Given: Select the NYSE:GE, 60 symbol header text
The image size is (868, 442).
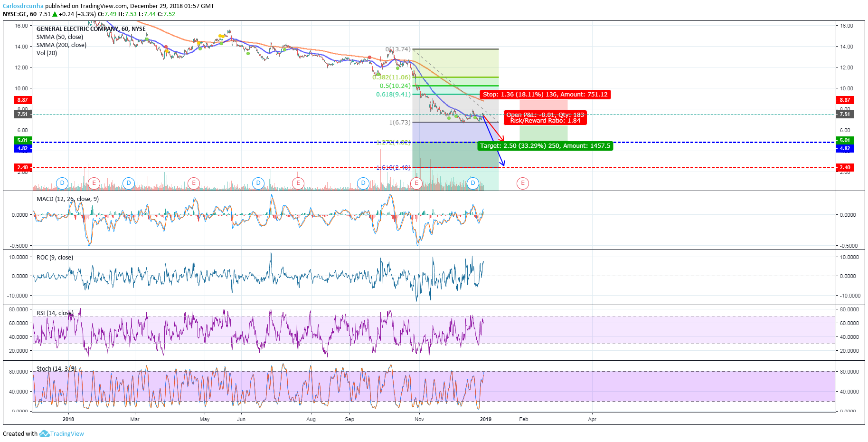Looking at the screenshot, I should click(x=19, y=14).
